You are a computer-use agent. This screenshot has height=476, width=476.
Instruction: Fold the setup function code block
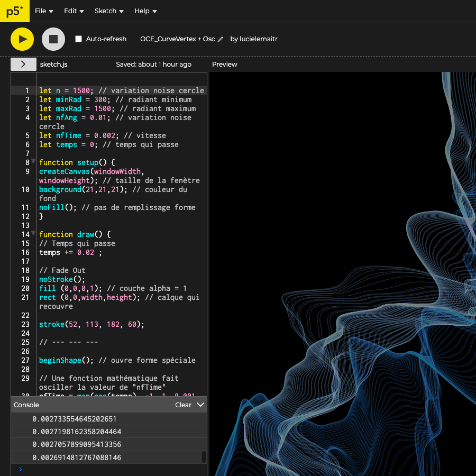tap(33, 161)
